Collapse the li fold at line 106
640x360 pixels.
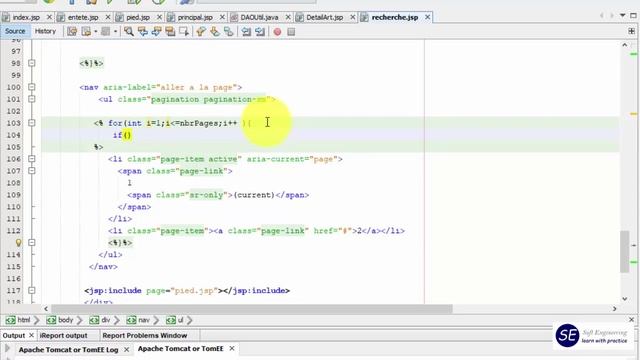click(x=31, y=159)
